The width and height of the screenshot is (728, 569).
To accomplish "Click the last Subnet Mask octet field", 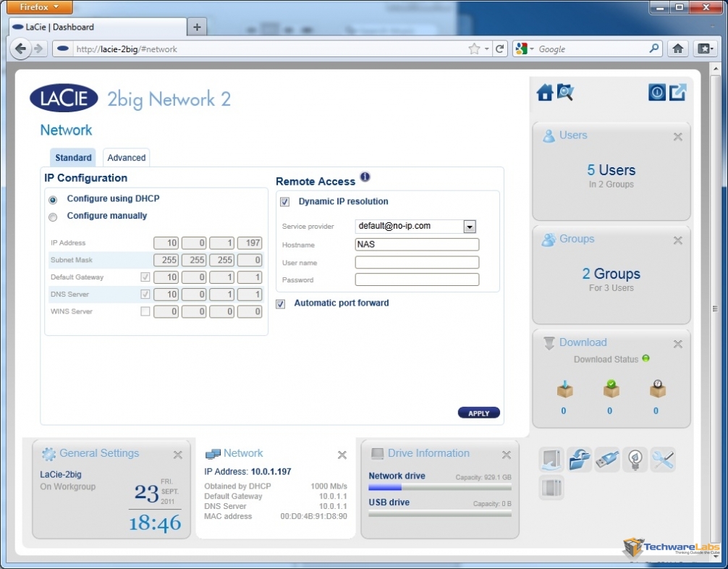I will pyautogui.click(x=250, y=260).
